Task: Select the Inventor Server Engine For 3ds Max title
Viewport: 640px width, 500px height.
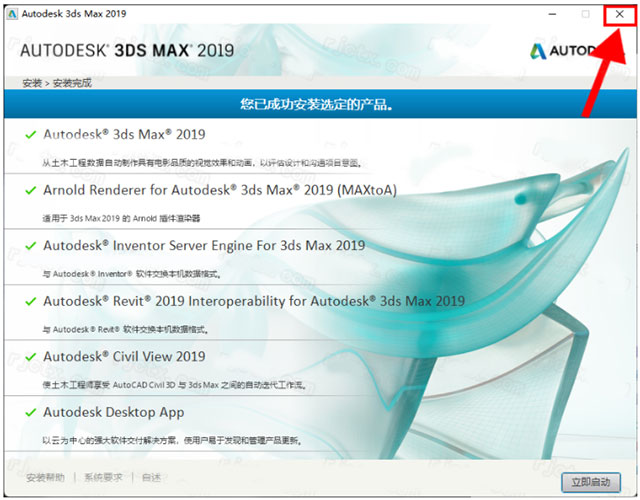Action: pyautogui.click(x=204, y=246)
